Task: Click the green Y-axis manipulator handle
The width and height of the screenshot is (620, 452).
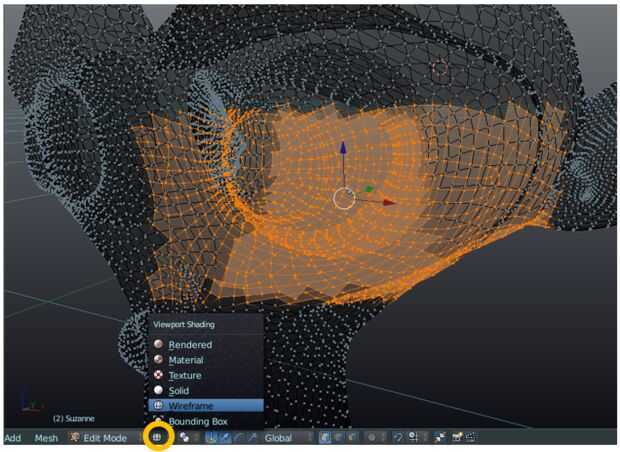Action: pos(369,189)
